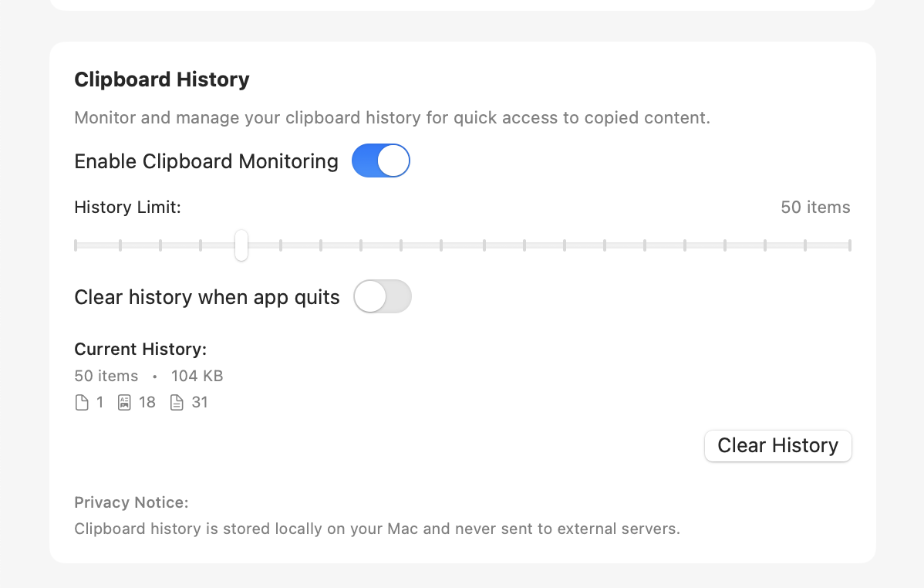Viewport: 924px width, 588px height.
Task: Click the History Limit slider handle
Action: tap(241, 245)
